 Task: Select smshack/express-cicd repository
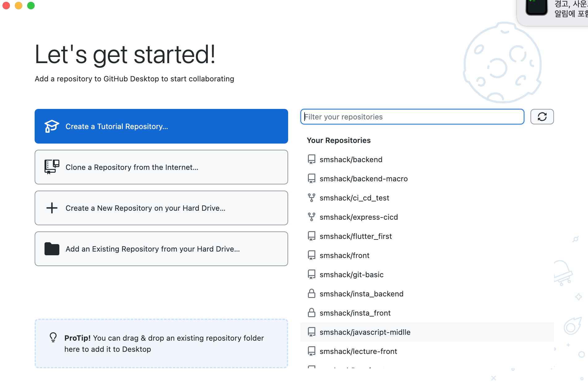(427, 217)
